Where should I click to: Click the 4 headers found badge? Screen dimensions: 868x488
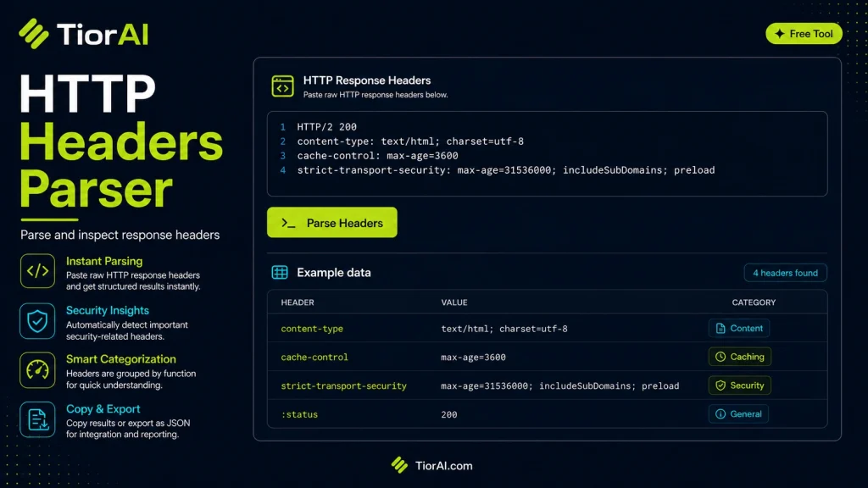pyautogui.click(x=785, y=273)
